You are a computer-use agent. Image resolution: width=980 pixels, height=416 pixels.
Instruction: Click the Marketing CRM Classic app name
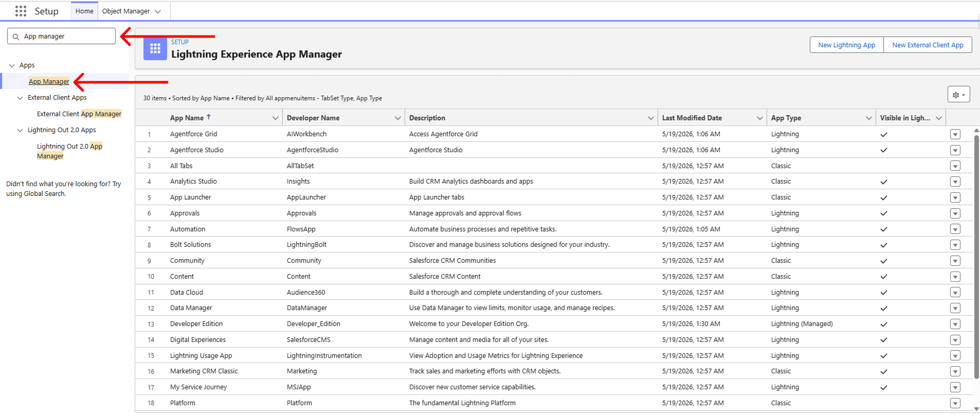click(204, 371)
